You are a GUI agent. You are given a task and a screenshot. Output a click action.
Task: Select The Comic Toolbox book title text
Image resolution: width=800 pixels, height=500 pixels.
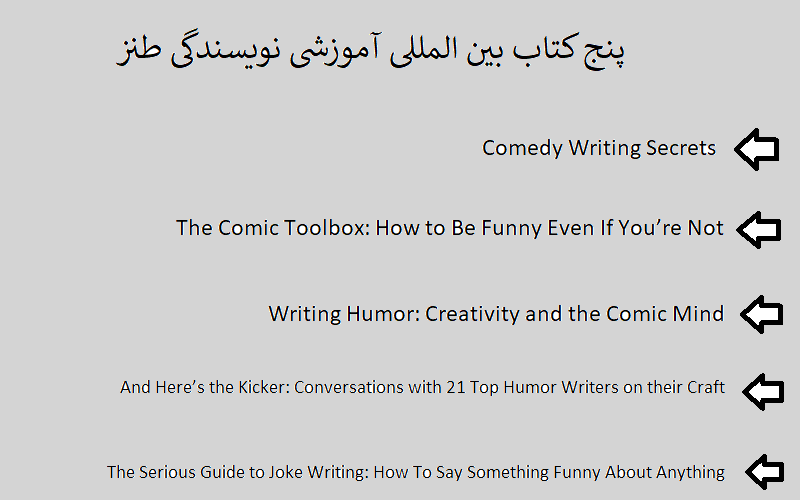(450, 228)
